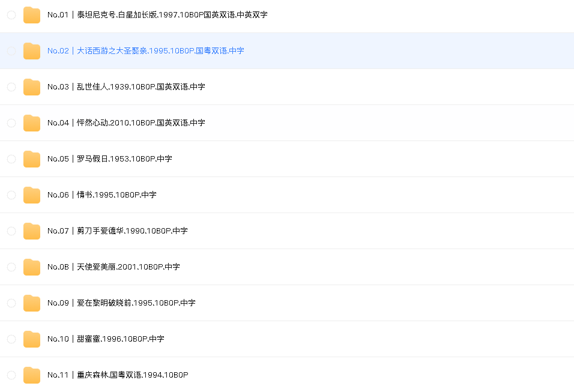574x392 pixels.
Task: Open folder icon for No.08 天使爱美丽
Action: coord(32,267)
